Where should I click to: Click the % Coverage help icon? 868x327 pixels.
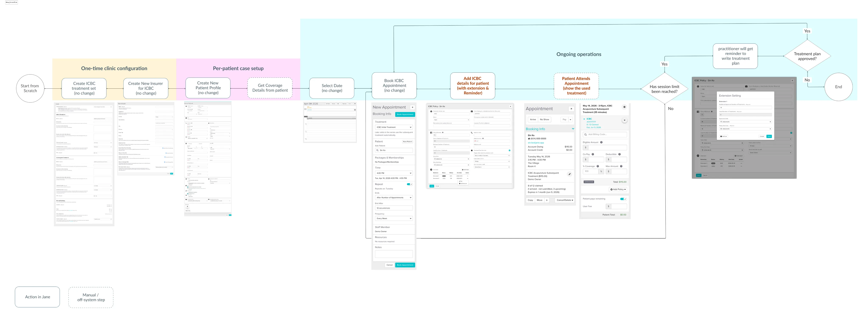click(598, 166)
